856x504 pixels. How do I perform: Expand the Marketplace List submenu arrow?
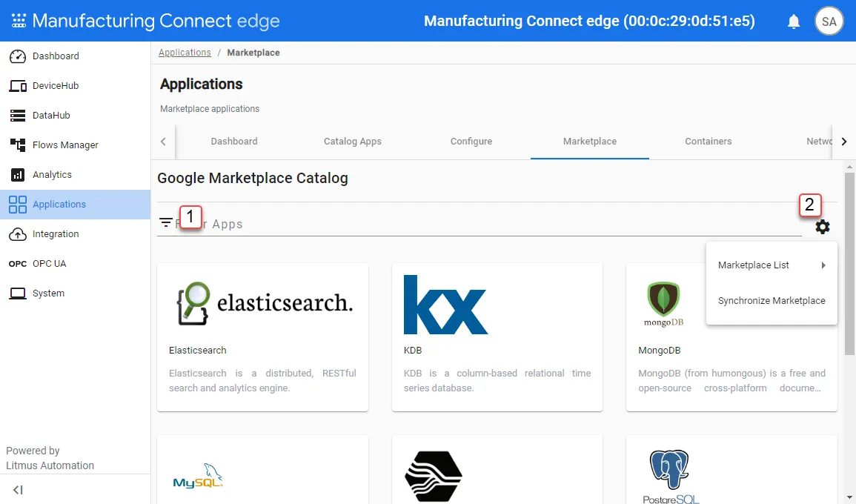[823, 265]
